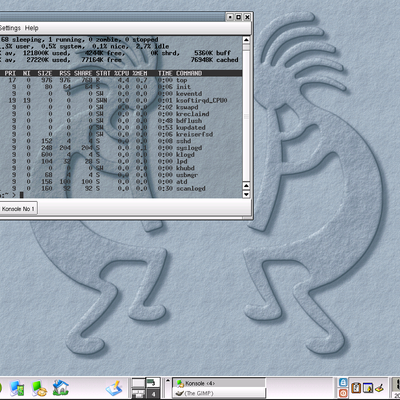Select the 'syslogd' process name

tap(189, 148)
